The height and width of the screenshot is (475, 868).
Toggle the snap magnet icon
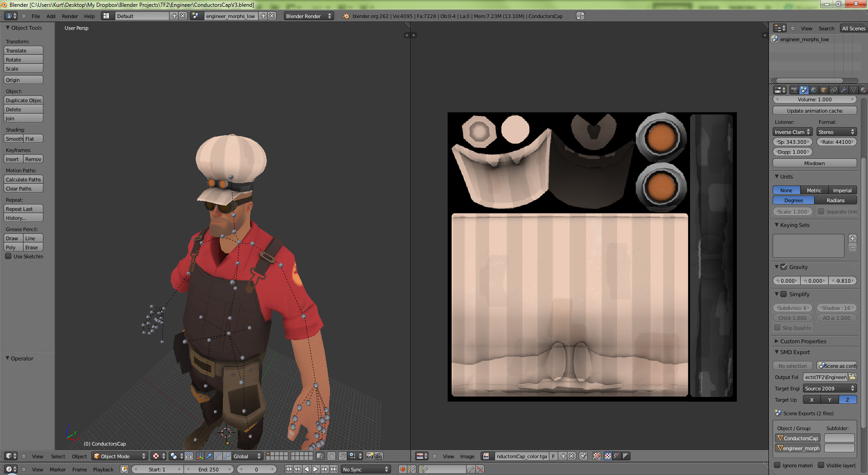point(343,456)
